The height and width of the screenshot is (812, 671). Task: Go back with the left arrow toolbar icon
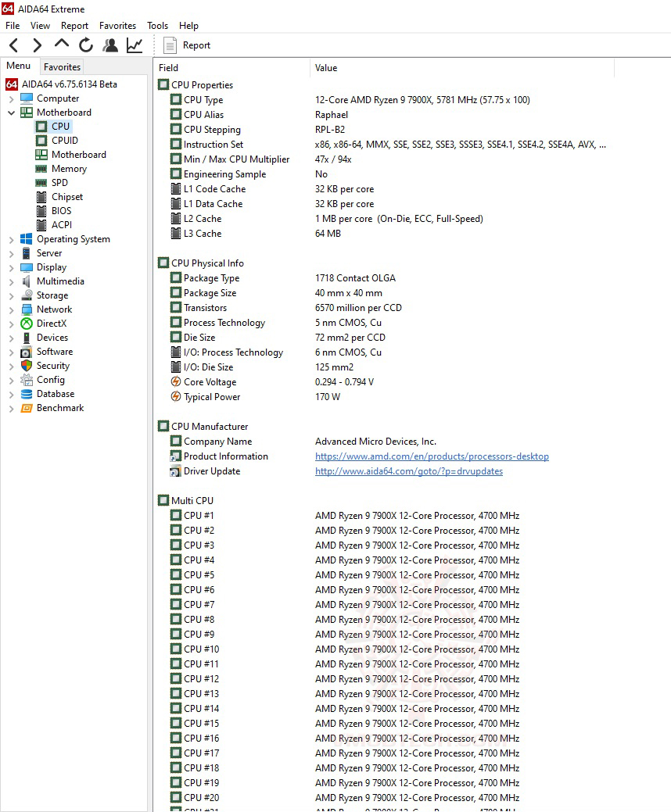(14, 45)
